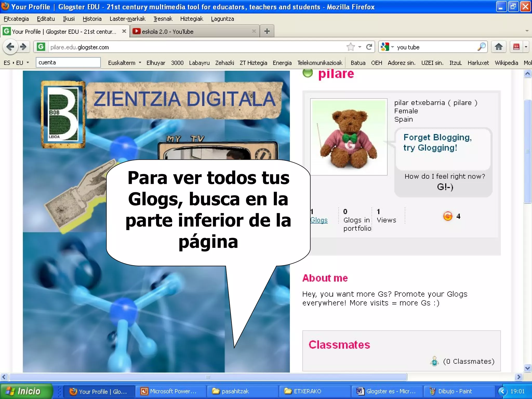Open the Editatu menu
Image resolution: width=532 pixels, height=399 pixels.
click(x=46, y=19)
